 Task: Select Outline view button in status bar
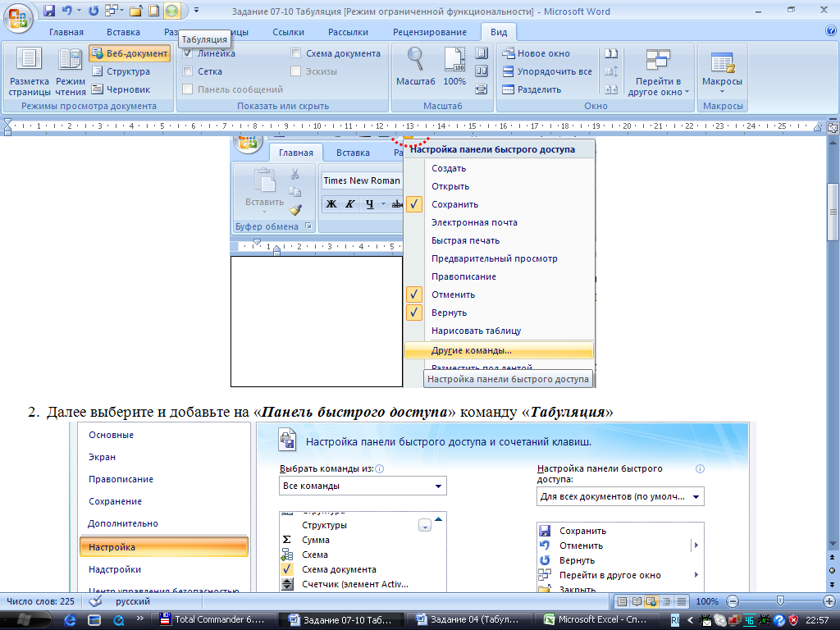click(666, 601)
